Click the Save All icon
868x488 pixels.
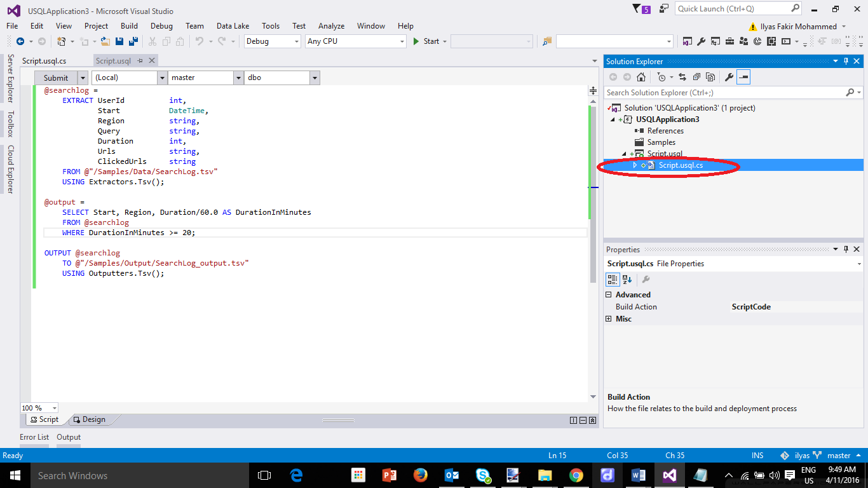tap(132, 41)
